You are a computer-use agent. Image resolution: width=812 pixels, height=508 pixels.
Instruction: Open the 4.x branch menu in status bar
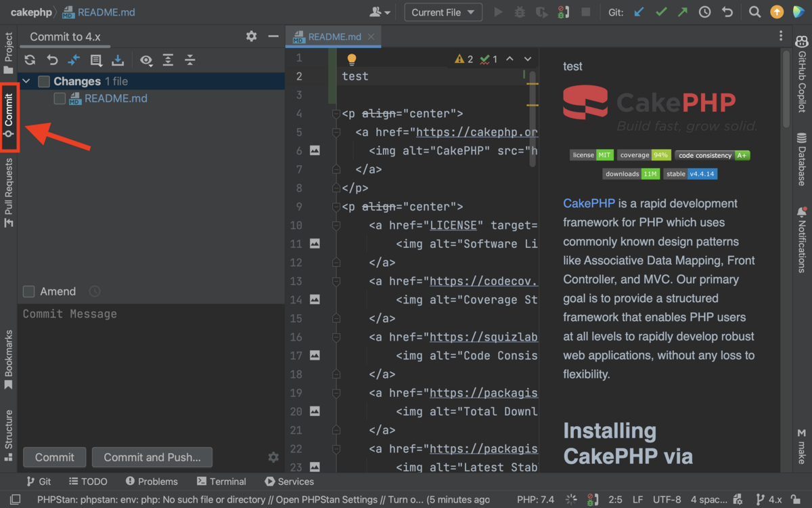pyautogui.click(x=769, y=500)
